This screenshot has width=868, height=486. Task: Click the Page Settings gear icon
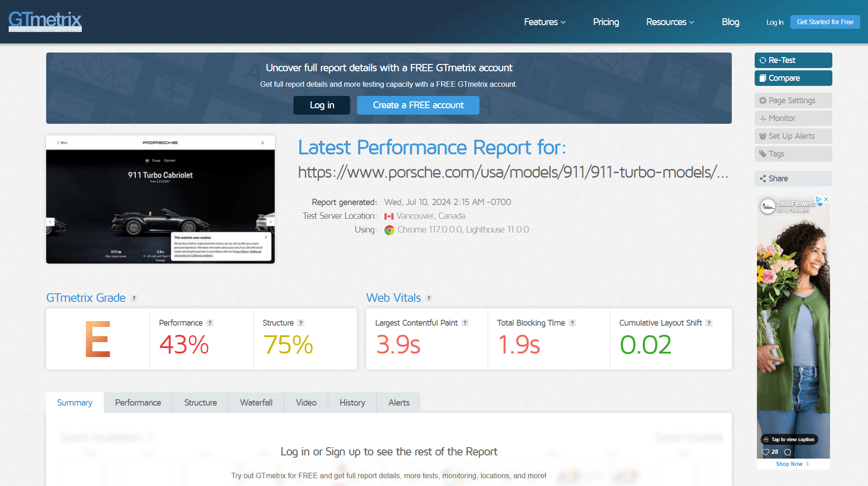coord(762,100)
